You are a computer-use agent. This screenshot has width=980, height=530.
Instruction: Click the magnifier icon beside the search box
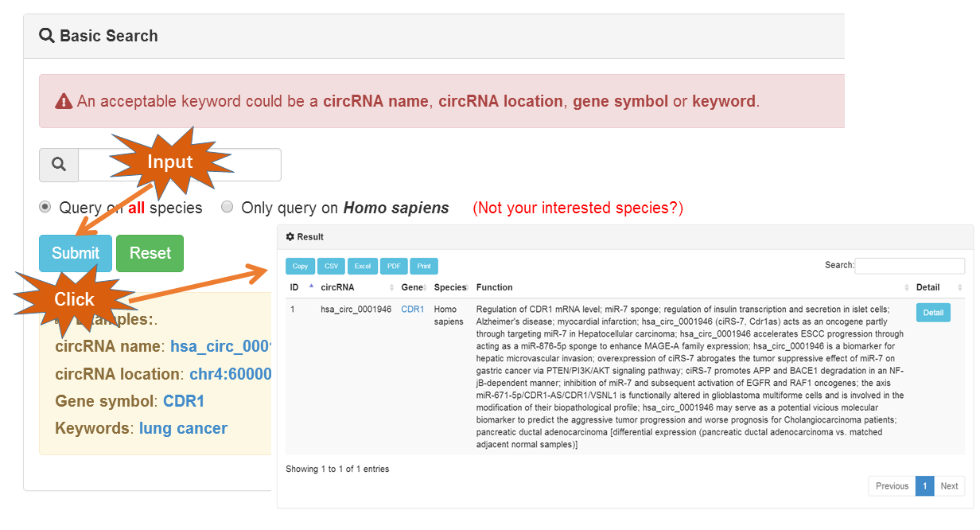coord(59,165)
